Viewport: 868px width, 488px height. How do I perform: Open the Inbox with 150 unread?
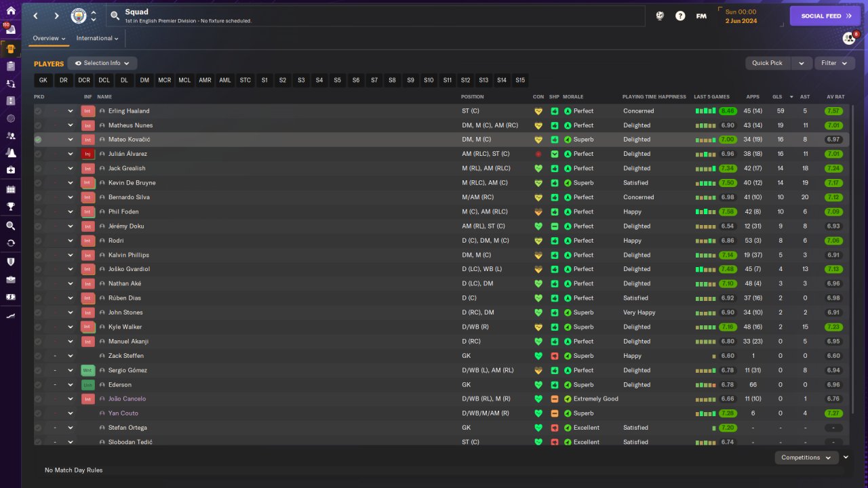point(11,30)
